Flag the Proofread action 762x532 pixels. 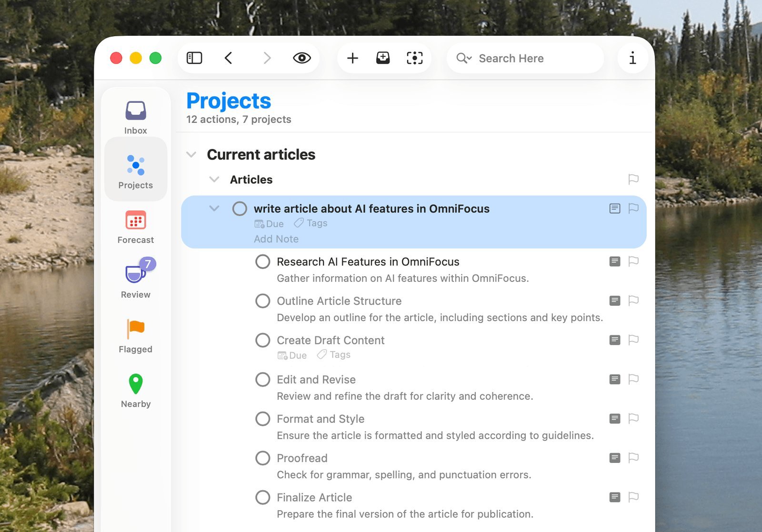[x=633, y=458]
